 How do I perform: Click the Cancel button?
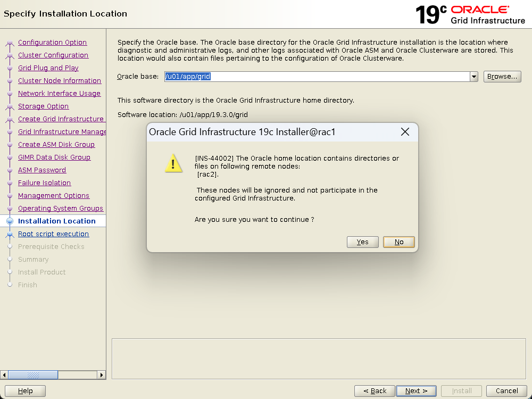pyautogui.click(x=506, y=391)
